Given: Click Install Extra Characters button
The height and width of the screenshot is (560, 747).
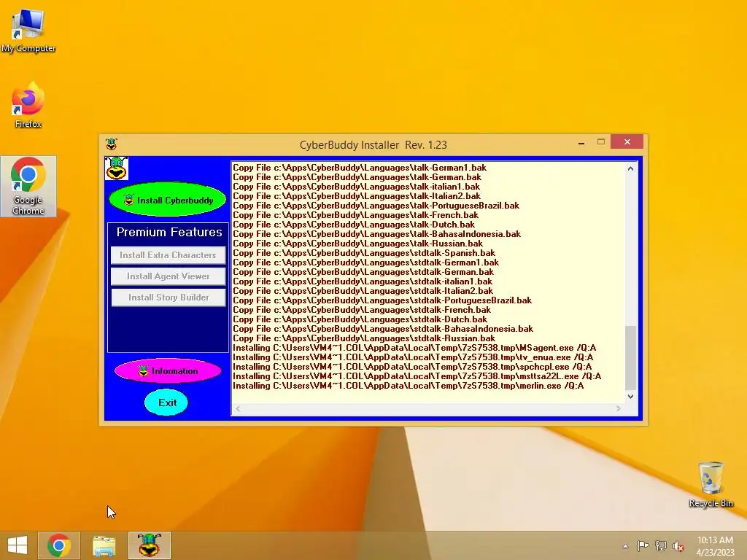Looking at the screenshot, I should pos(169,255).
